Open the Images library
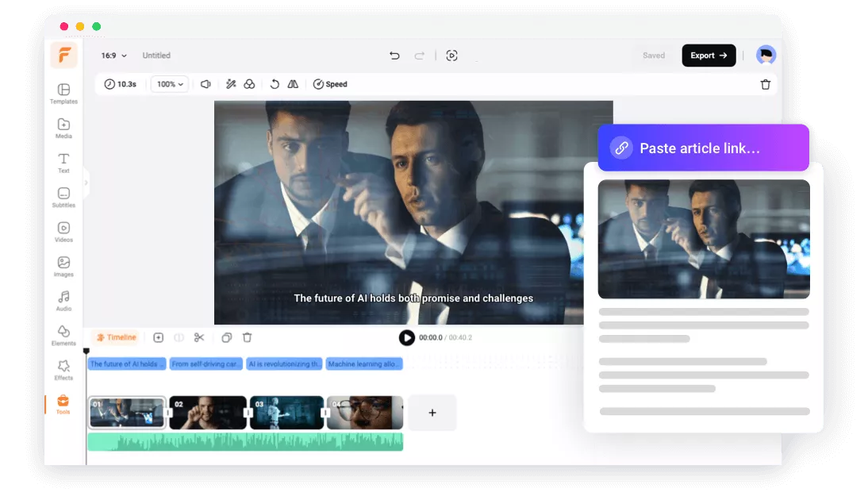The image size is (868, 504). (63, 267)
